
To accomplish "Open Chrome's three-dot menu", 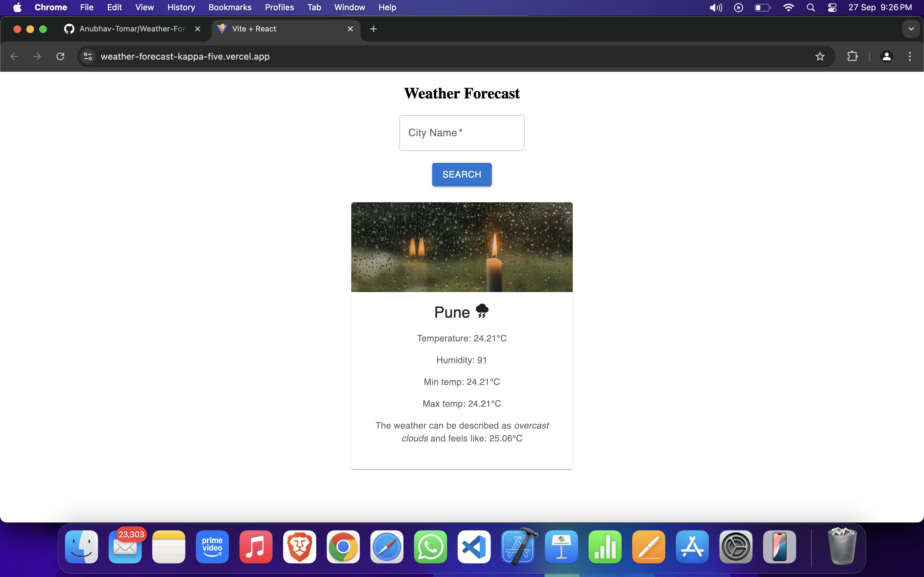I will tap(910, 56).
